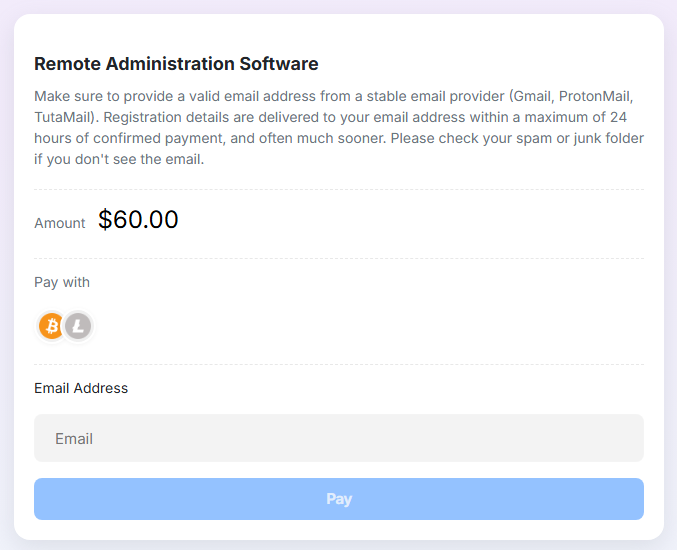The height and width of the screenshot is (550, 677).
Task: Focus the Email placeholder text box
Action: click(x=339, y=438)
